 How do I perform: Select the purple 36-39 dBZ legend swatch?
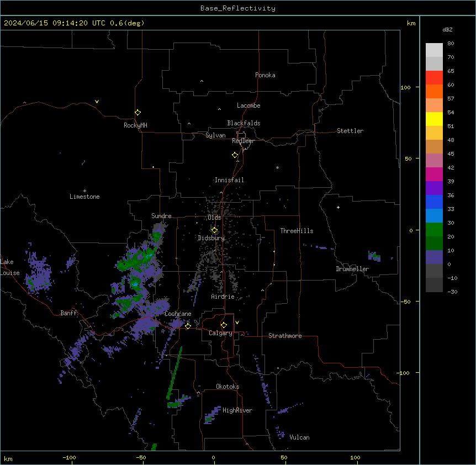[x=434, y=188]
